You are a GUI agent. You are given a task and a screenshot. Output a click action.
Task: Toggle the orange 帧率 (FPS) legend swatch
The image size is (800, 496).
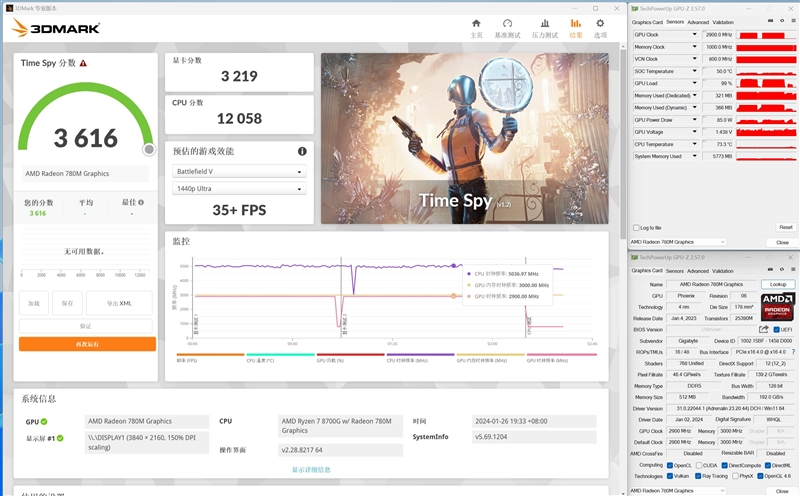pyautogui.click(x=210, y=355)
